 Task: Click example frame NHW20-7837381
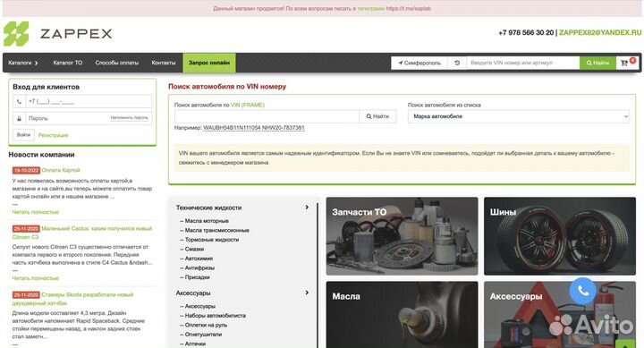coord(284,128)
